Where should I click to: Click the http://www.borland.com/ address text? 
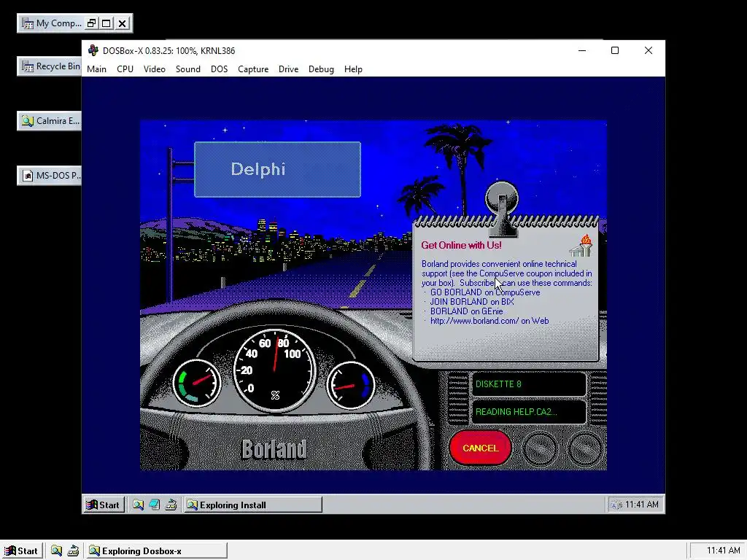tap(474, 321)
